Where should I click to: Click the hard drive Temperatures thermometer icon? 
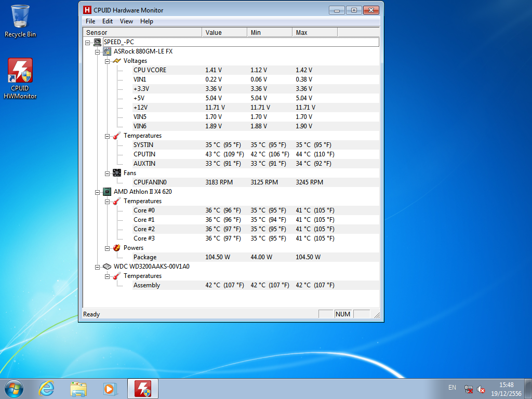[117, 276]
